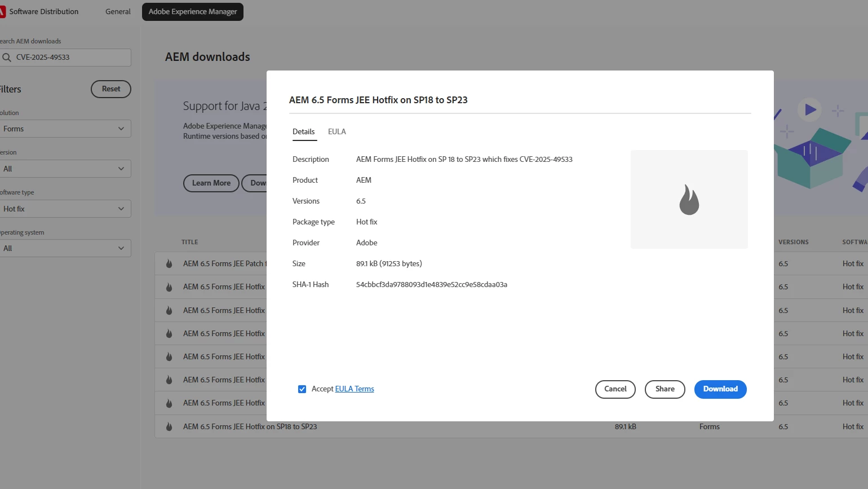Open the Operating system dropdown showing All

point(65,248)
